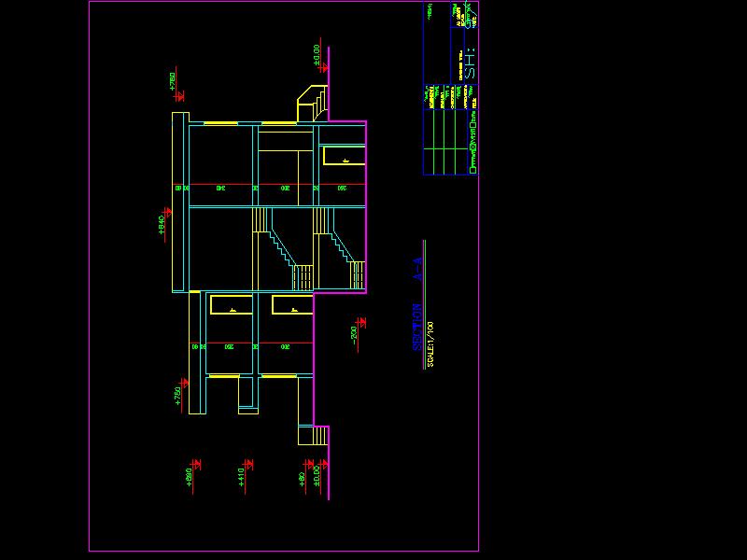Click the bottom ±0.00 level marker

tap(320, 475)
